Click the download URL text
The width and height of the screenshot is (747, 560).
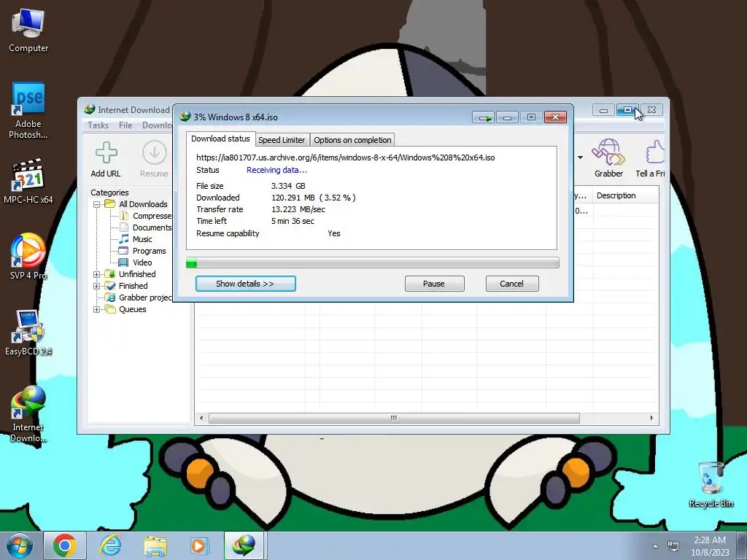click(345, 157)
